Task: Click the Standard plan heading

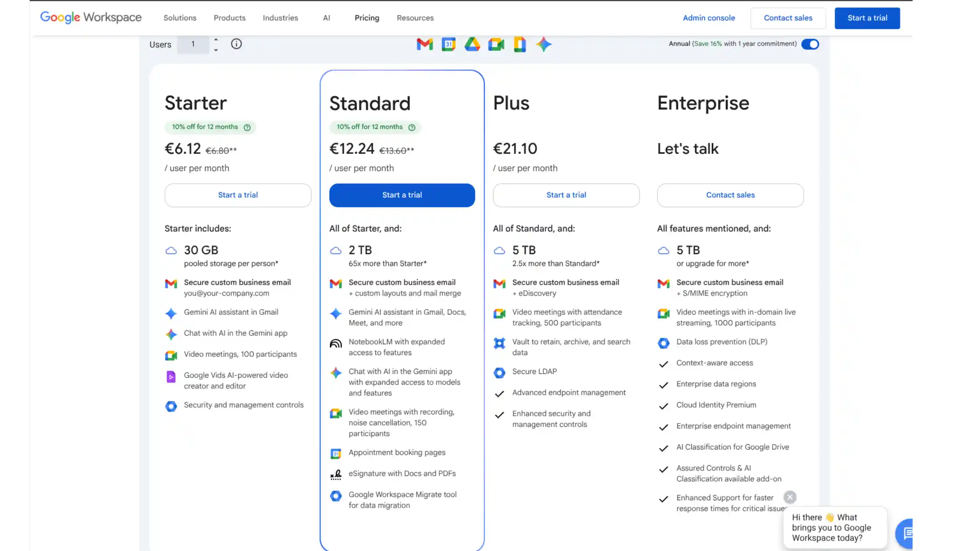Action: (x=370, y=103)
